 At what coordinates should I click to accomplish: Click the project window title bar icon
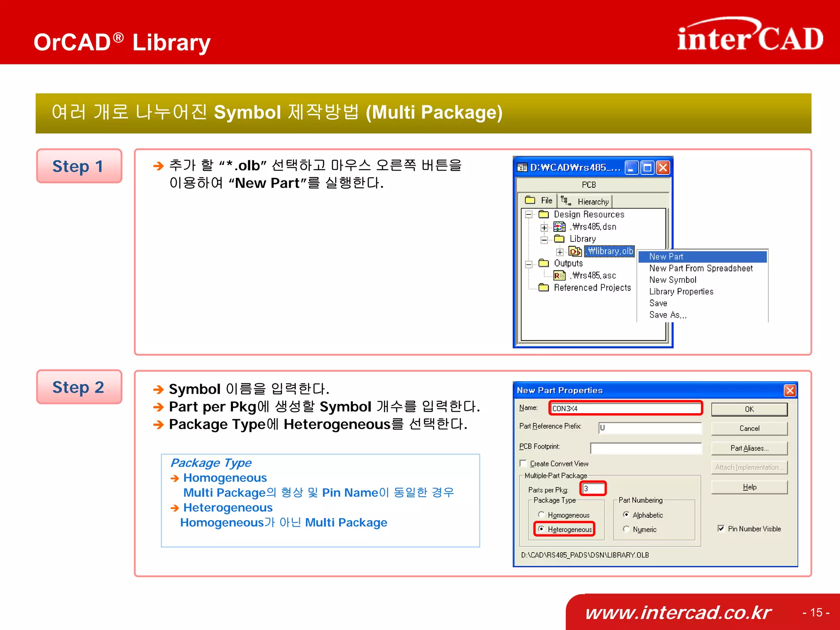523,167
